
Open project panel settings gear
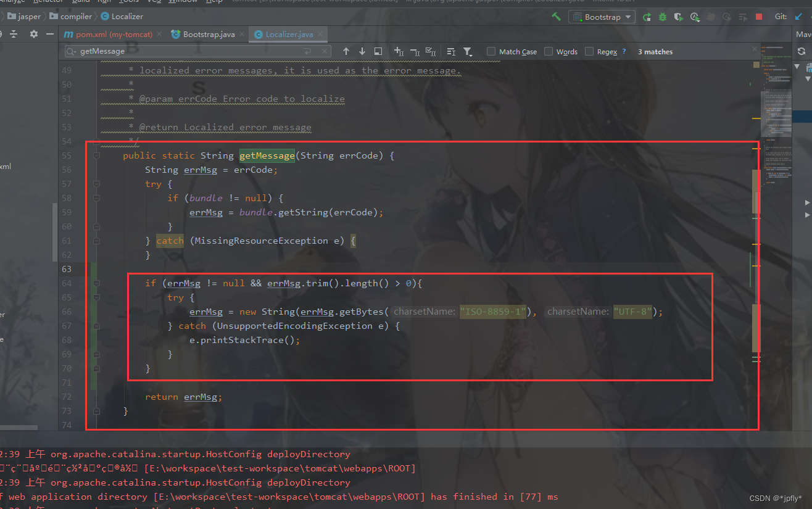pos(33,35)
